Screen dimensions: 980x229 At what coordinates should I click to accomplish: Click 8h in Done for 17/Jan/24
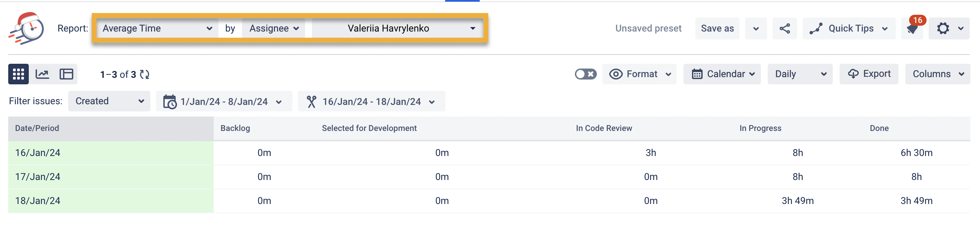tap(916, 177)
